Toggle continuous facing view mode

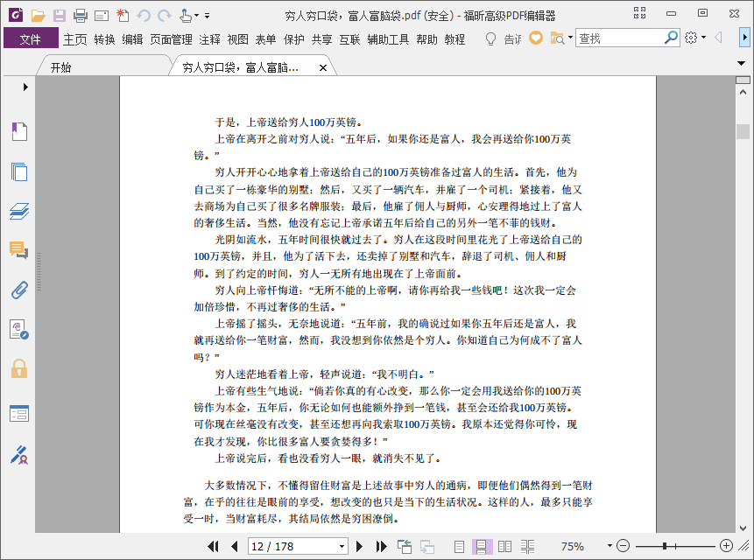(x=527, y=547)
